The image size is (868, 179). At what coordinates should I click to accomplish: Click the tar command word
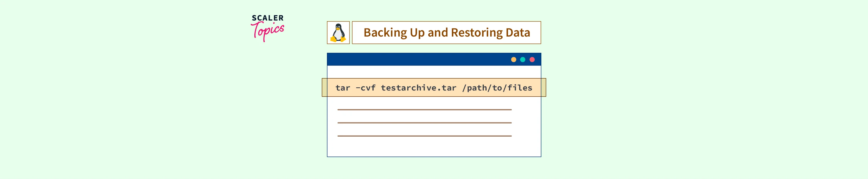coord(343,88)
